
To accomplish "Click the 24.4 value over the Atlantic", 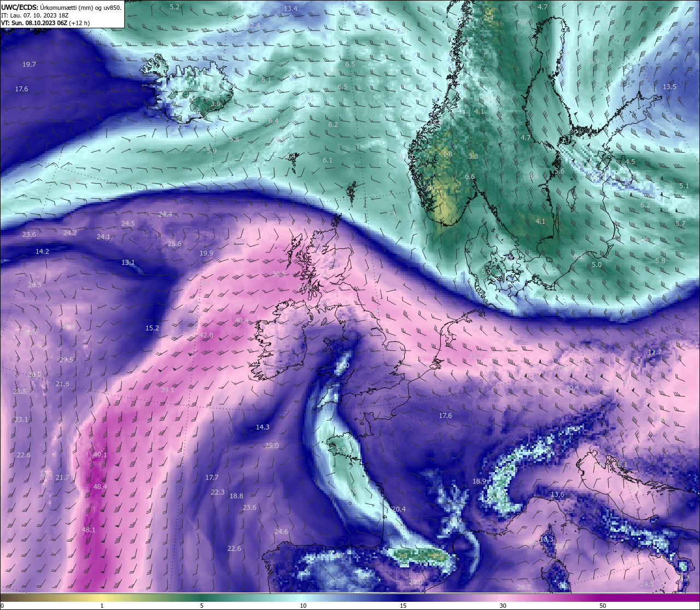I will (x=165, y=214).
